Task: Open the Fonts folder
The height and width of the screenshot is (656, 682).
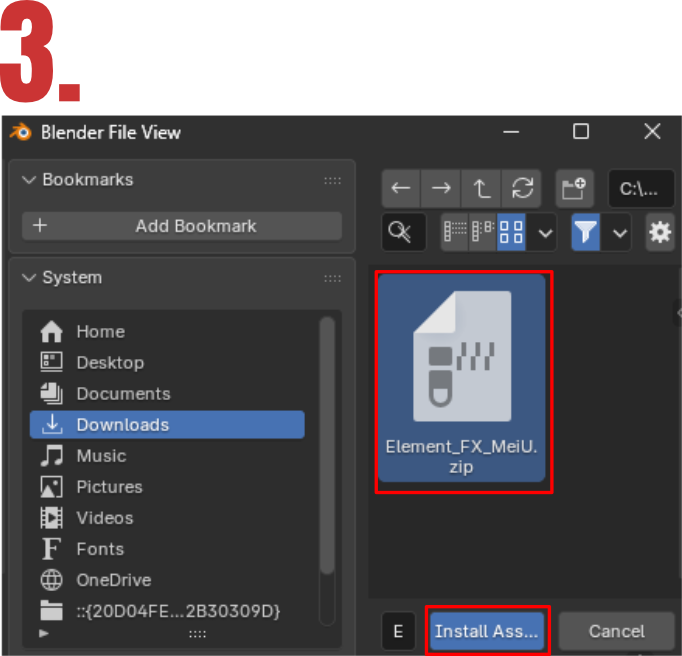Action: pyautogui.click(x=167, y=549)
